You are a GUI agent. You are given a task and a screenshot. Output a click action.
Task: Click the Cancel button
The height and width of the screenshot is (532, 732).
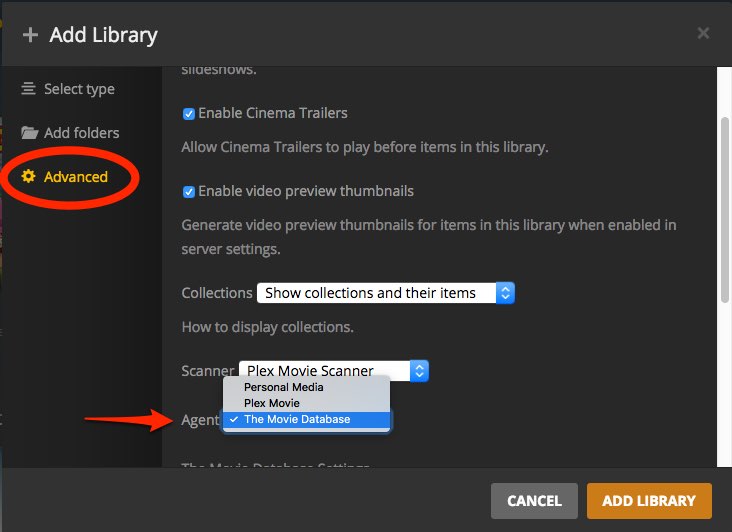[x=535, y=501]
